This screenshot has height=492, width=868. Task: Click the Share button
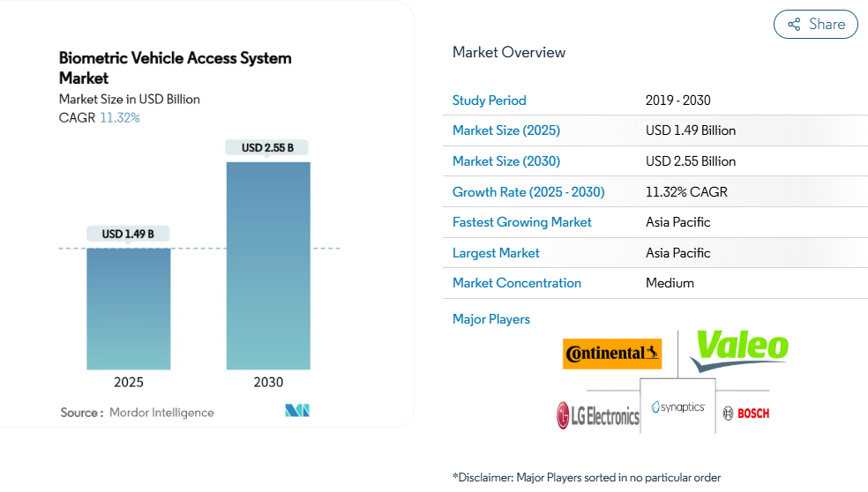coord(815,25)
